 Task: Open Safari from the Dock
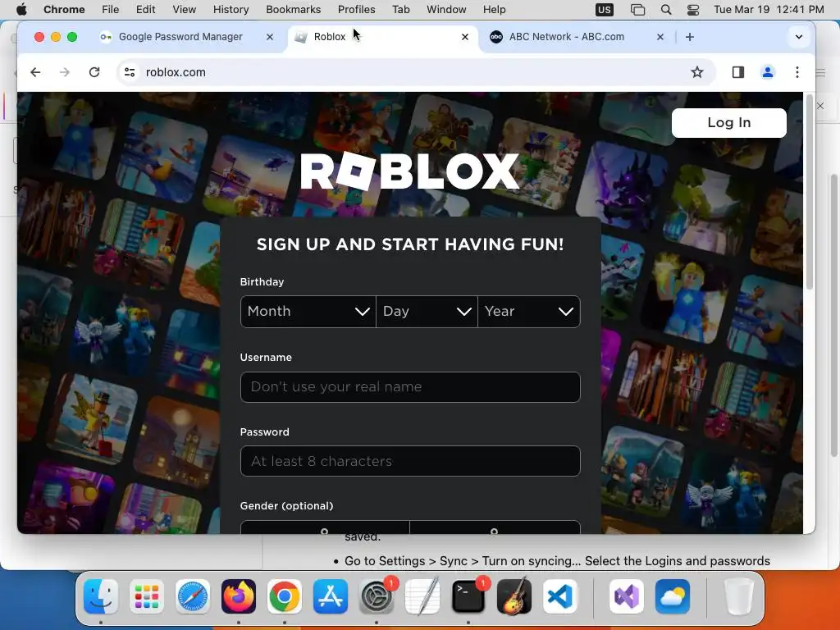(192, 596)
